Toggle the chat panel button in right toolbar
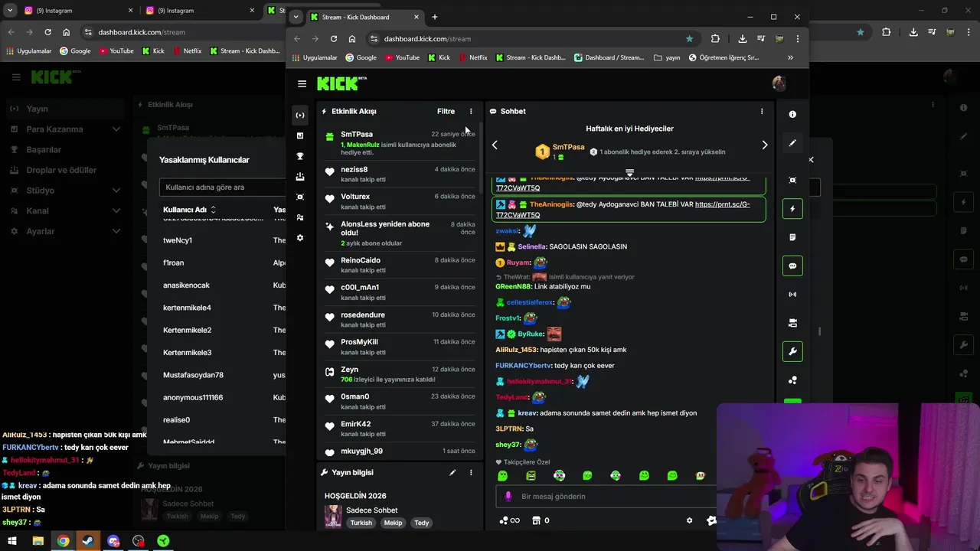Screen dimensions: 980x551 click(792, 266)
